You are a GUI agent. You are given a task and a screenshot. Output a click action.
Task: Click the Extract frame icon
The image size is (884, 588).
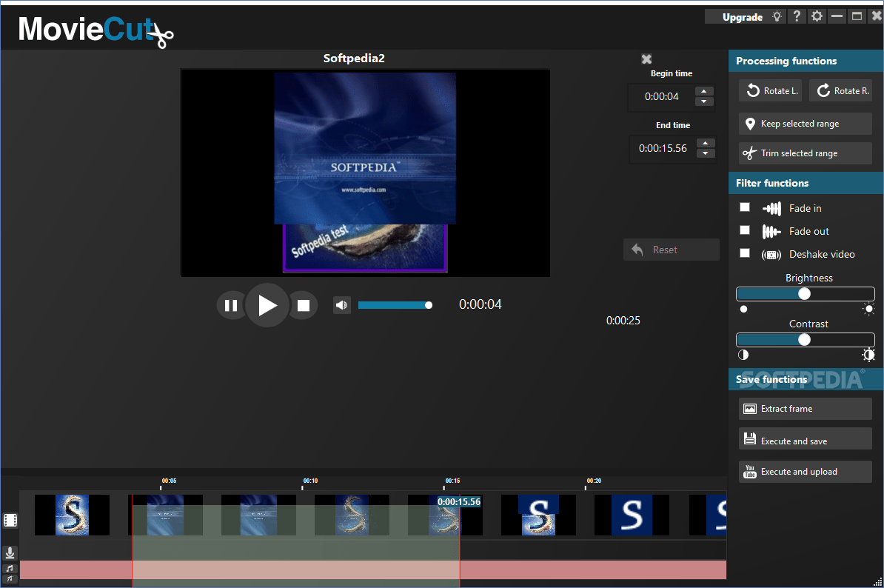[749, 408]
